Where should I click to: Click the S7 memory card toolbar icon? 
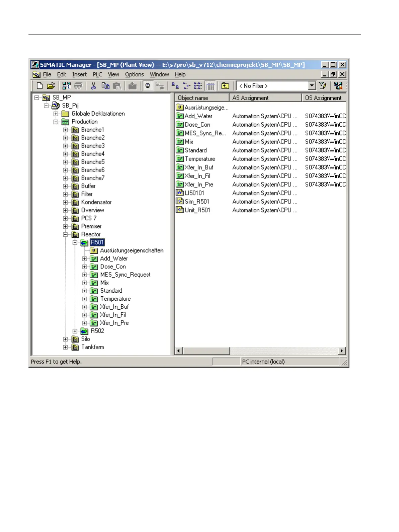point(78,86)
